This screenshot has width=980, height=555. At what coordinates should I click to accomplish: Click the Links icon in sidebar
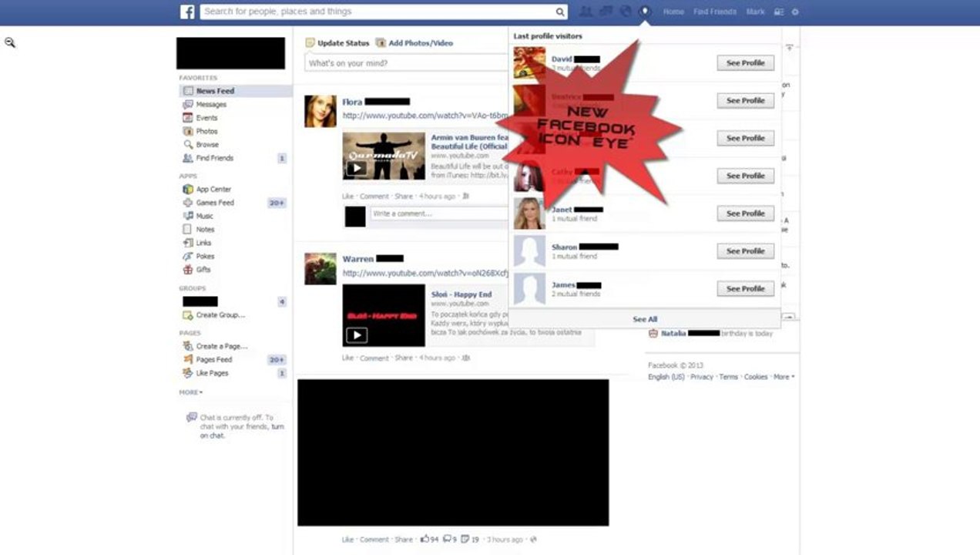click(x=188, y=243)
